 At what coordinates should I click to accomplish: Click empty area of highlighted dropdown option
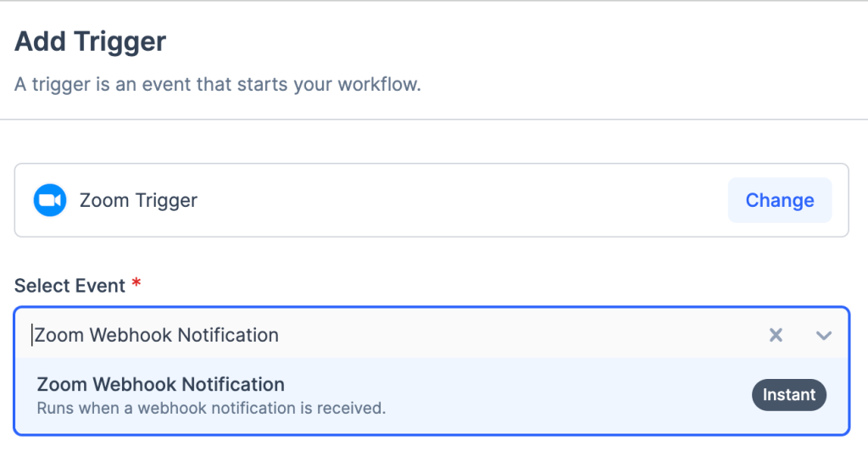[551, 395]
